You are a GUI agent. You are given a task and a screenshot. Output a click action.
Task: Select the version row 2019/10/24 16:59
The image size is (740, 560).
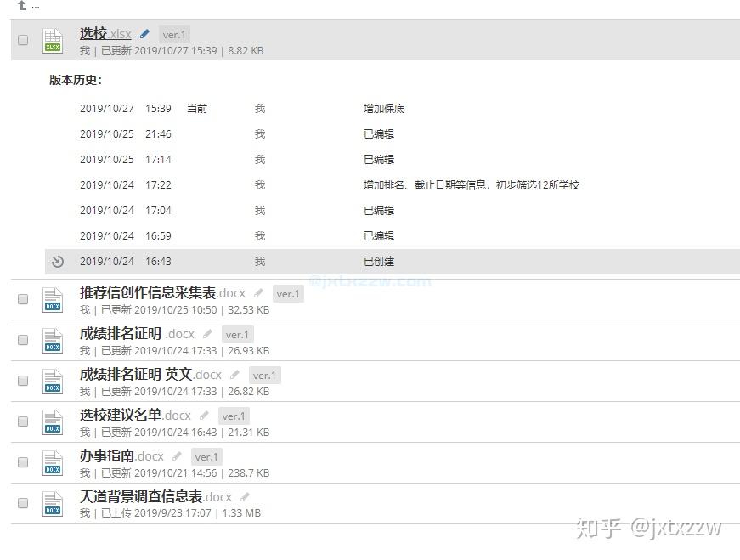point(393,236)
